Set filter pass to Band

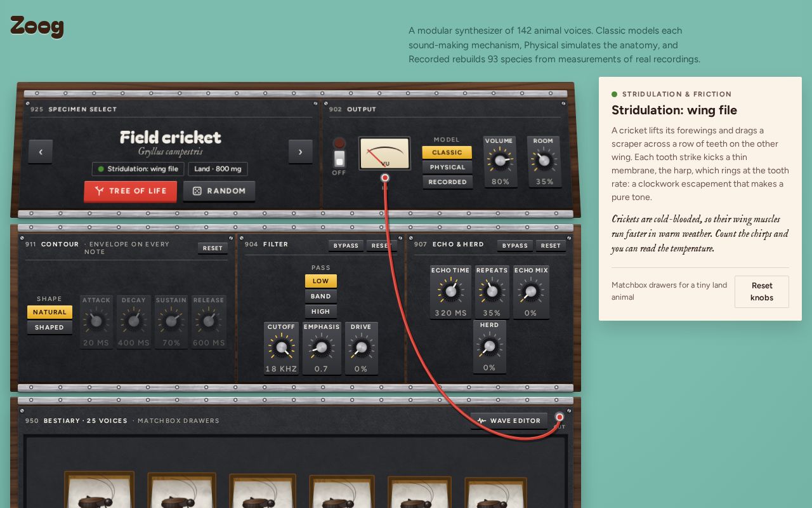(x=321, y=296)
